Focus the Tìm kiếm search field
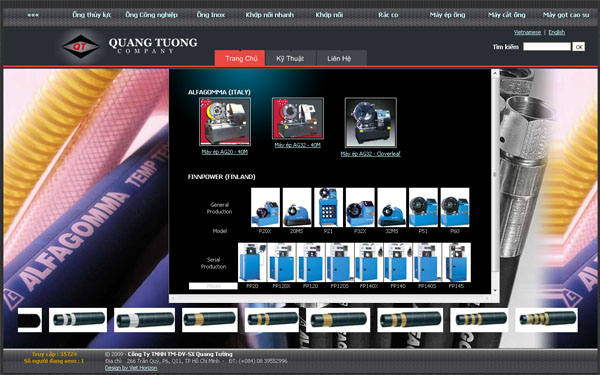The image size is (600, 375). click(547, 47)
